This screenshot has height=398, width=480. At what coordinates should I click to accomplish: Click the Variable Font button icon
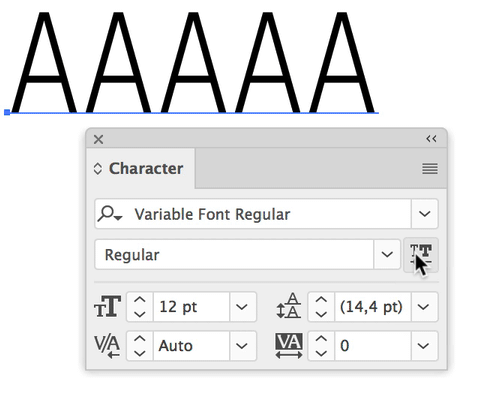click(x=421, y=255)
